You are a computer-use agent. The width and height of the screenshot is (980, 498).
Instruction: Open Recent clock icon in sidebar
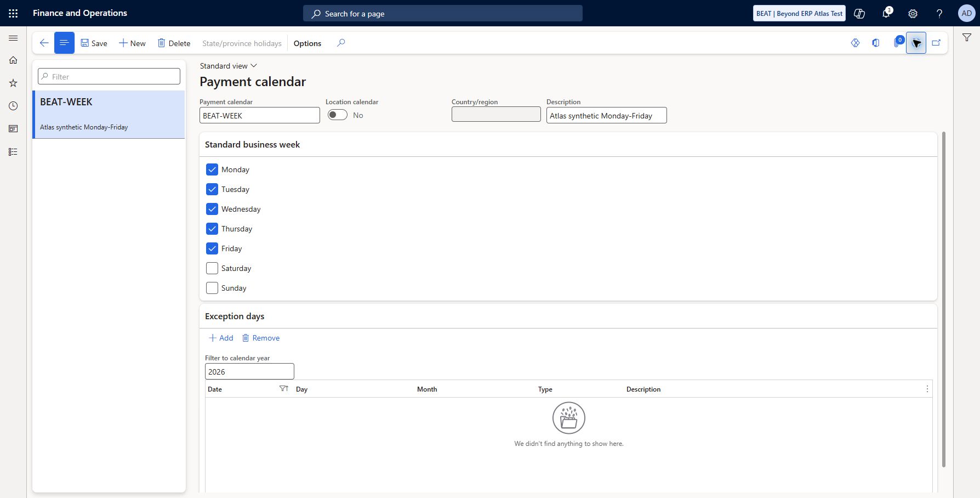(x=13, y=106)
